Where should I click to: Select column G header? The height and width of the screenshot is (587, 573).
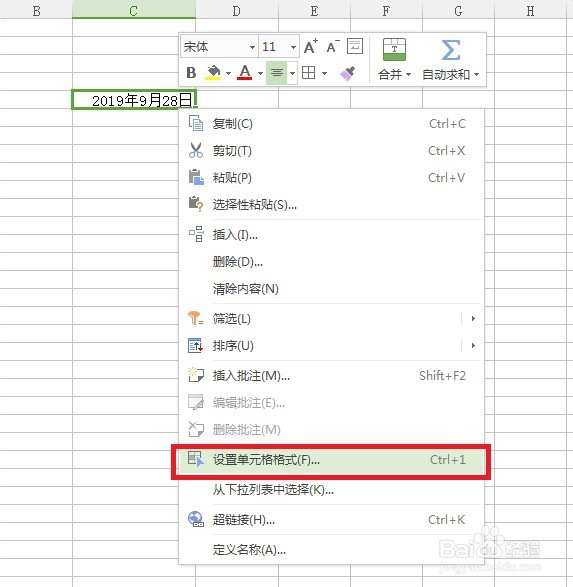[458, 9]
